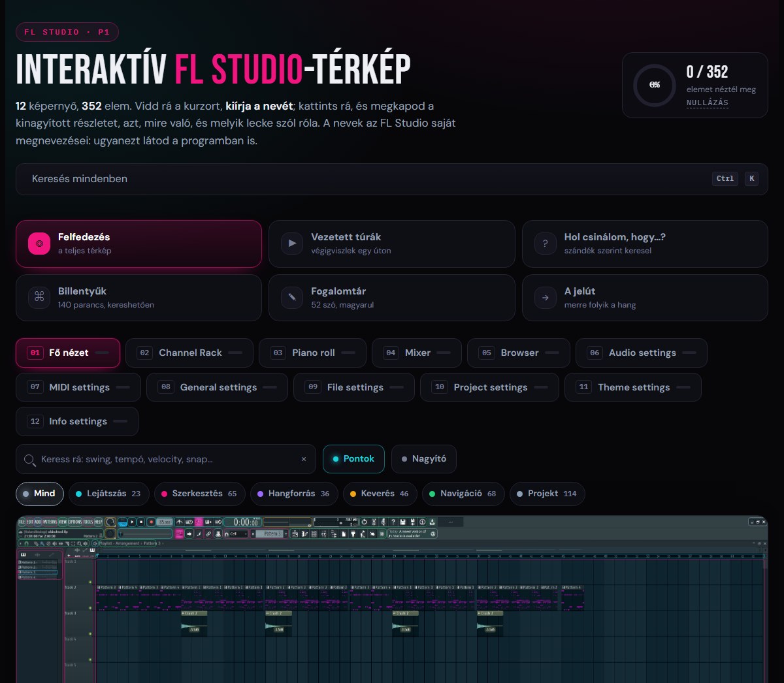Click the NULLÁZÁS reset link
This screenshot has height=683, width=784.
(707, 103)
